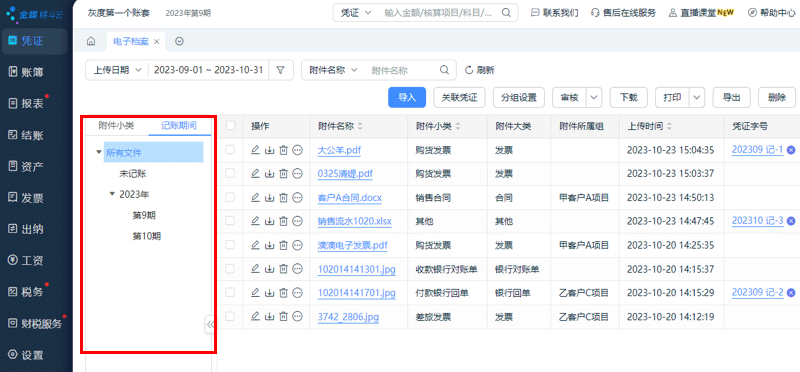Toggle the select-all header checkbox
This screenshot has height=372, width=800.
231,126
